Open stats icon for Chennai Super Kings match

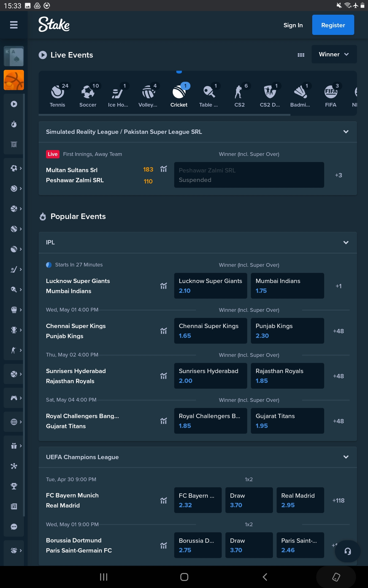[163, 331]
